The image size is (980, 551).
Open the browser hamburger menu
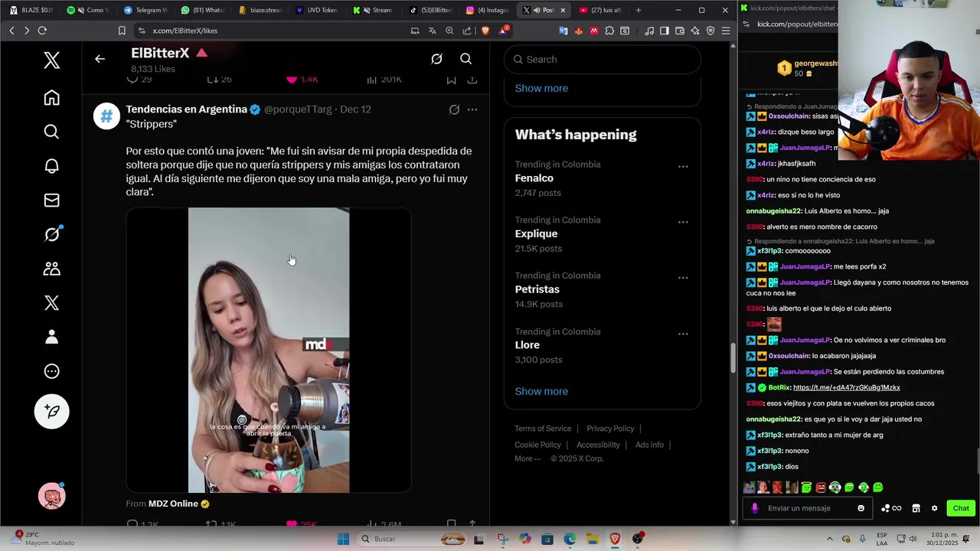tap(726, 31)
